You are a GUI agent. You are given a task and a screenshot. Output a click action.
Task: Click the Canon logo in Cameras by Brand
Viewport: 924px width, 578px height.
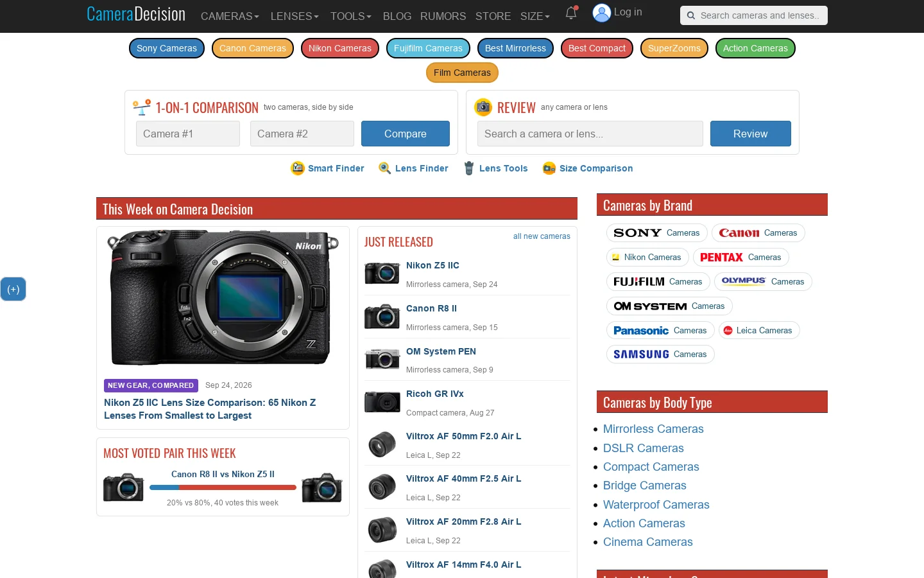click(739, 233)
